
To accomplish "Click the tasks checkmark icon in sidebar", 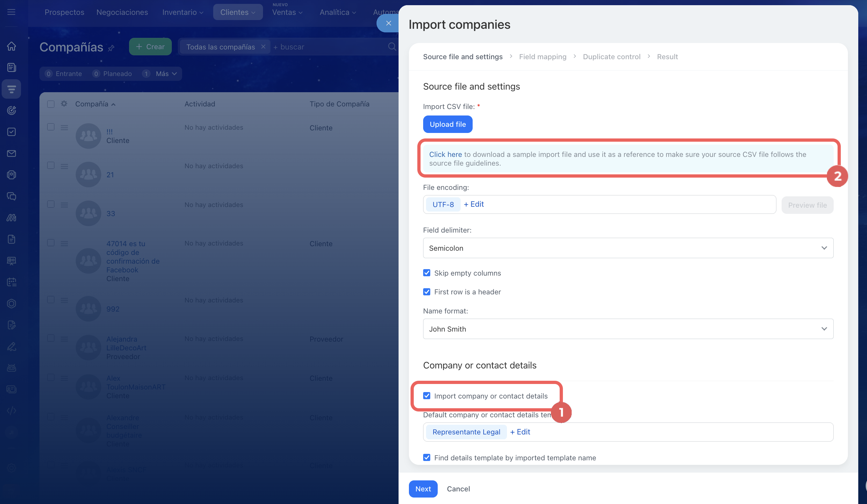I will click(11, 132).
